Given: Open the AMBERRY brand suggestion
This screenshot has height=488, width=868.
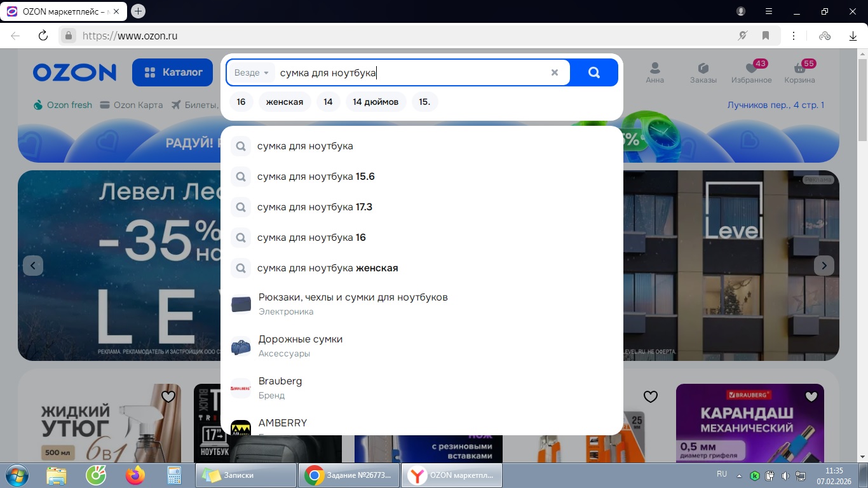Looking at the screenshot, I should pos(421,423).
